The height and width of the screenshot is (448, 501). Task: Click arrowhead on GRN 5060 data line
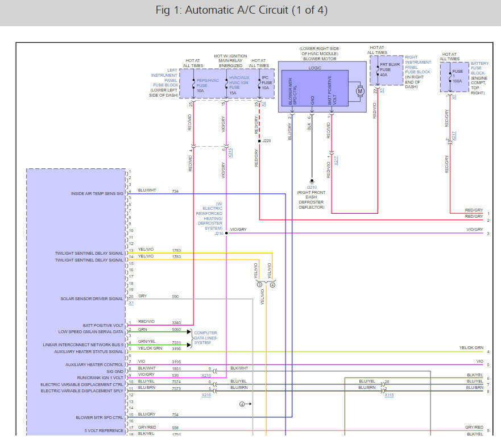click(189, 331)
